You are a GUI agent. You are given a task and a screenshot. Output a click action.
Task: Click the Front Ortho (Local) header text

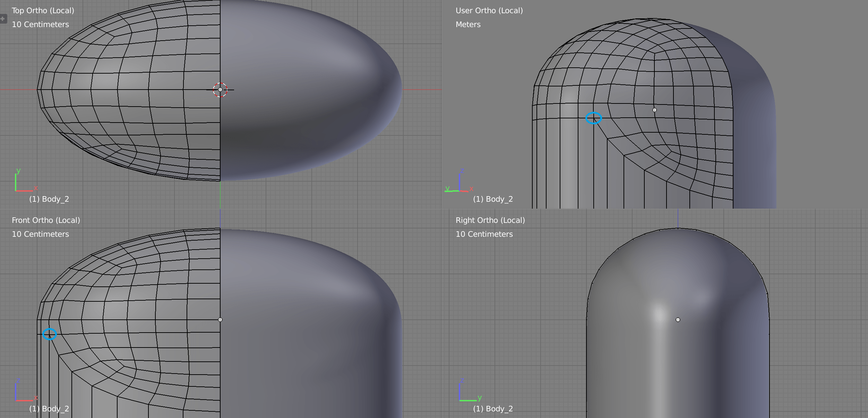46,220
